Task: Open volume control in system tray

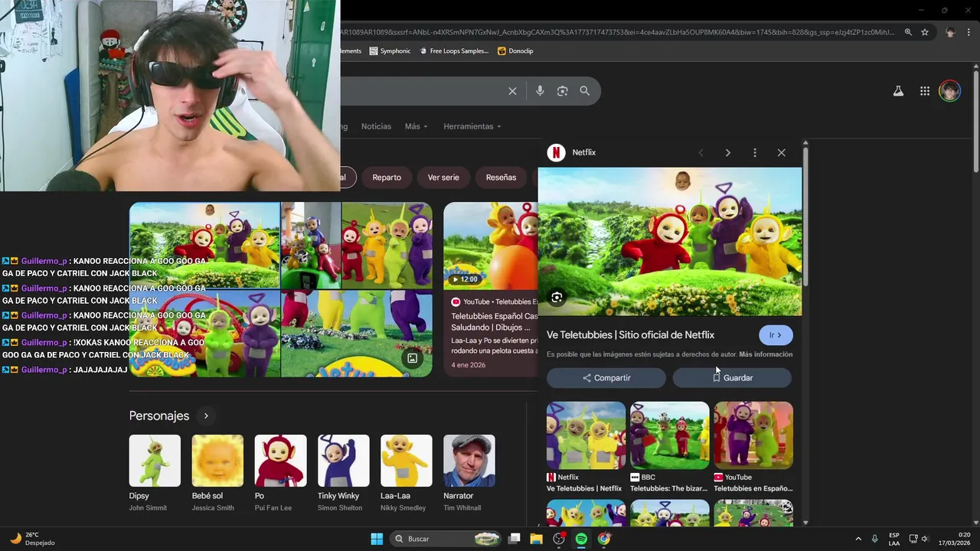Action: (925, 539)
